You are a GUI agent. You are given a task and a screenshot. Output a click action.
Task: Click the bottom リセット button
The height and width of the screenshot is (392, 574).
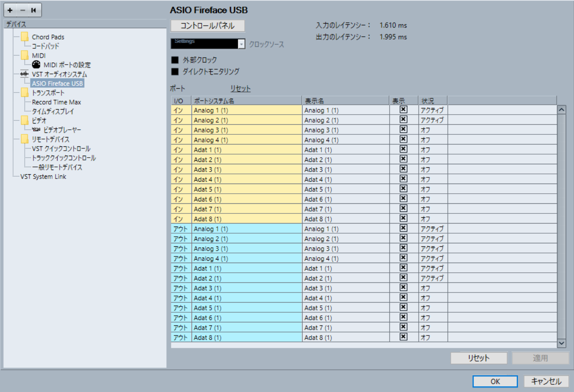tap(479, 358)
